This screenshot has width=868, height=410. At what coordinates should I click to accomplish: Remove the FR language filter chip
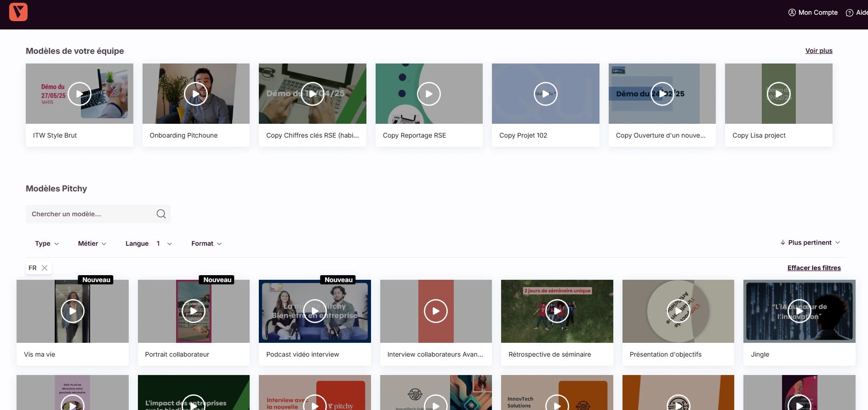tap(45, 268)
